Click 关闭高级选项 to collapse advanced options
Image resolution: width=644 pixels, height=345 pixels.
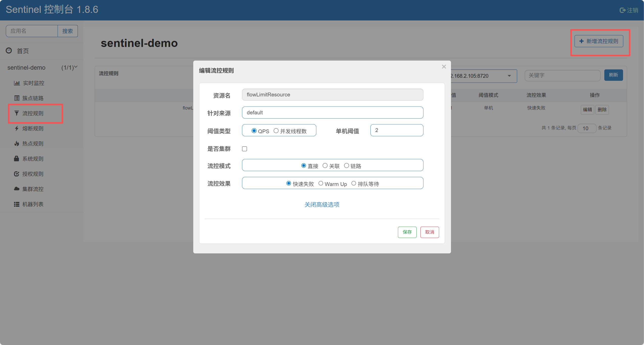322,204
